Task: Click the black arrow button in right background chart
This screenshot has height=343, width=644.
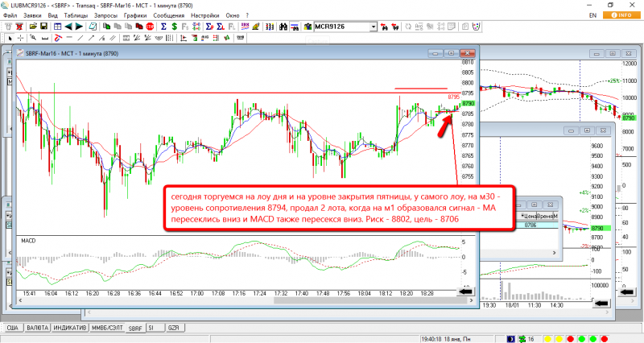Action: tap(627, 291)
